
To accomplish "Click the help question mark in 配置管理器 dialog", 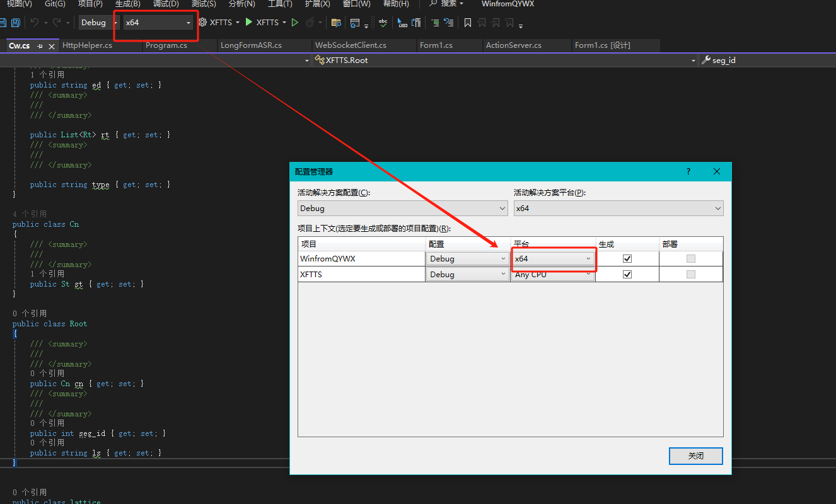I will click(688, 171).
